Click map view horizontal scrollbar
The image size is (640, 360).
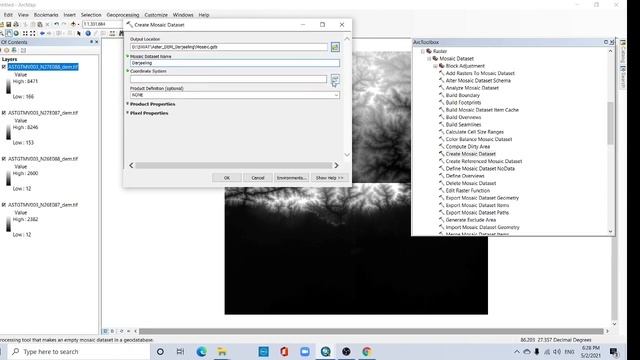click(371, 331)
